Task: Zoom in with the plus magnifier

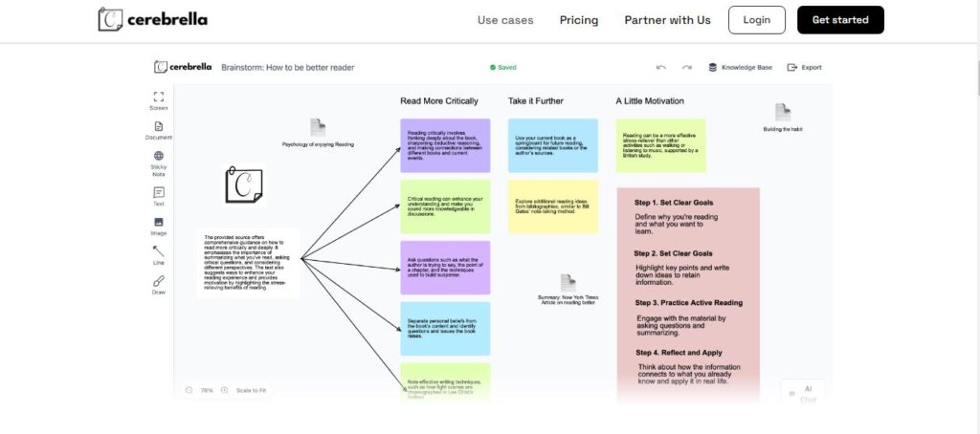Action: pos(224,390)
